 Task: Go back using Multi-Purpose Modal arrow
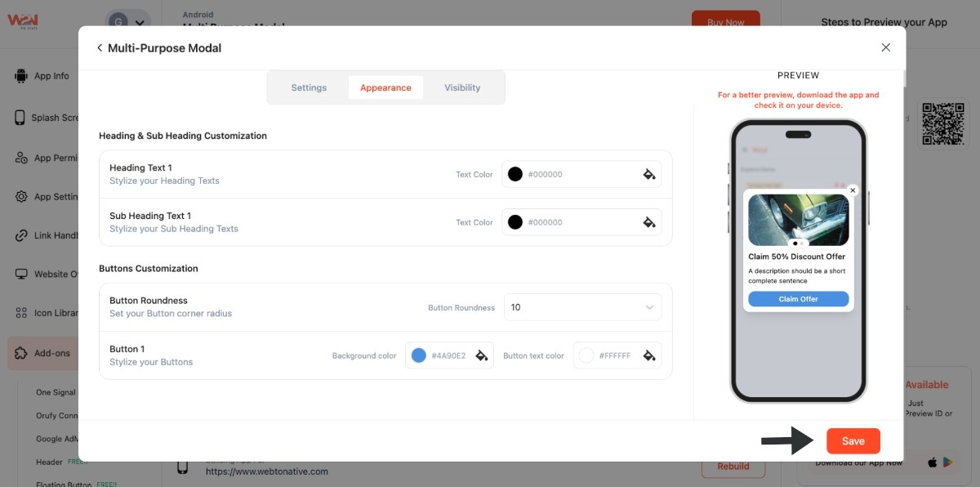[x=100, y=48]
